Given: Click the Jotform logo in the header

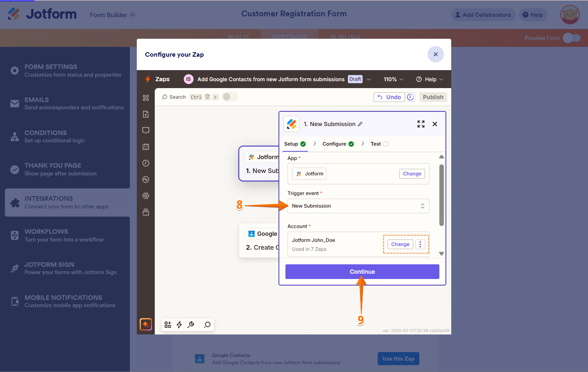Looking at the screenshot, I should click(42, 14).
